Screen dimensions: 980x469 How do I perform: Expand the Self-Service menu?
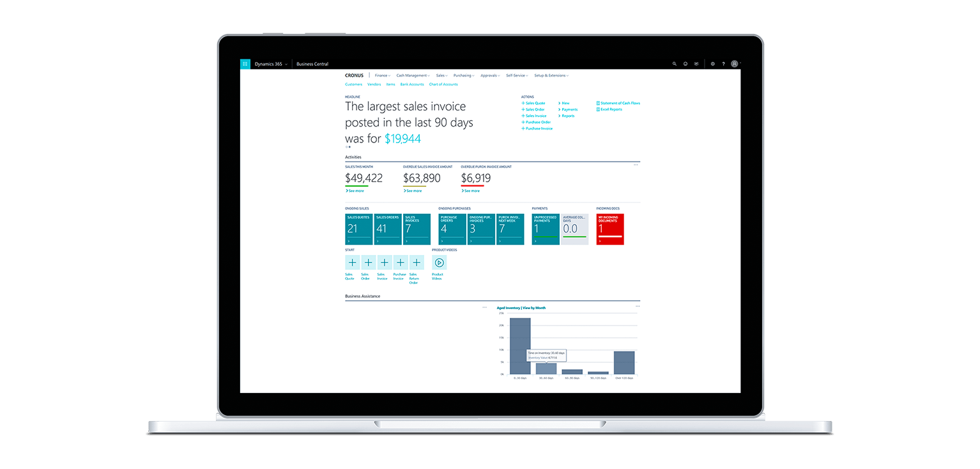click(x=517, y=75)
